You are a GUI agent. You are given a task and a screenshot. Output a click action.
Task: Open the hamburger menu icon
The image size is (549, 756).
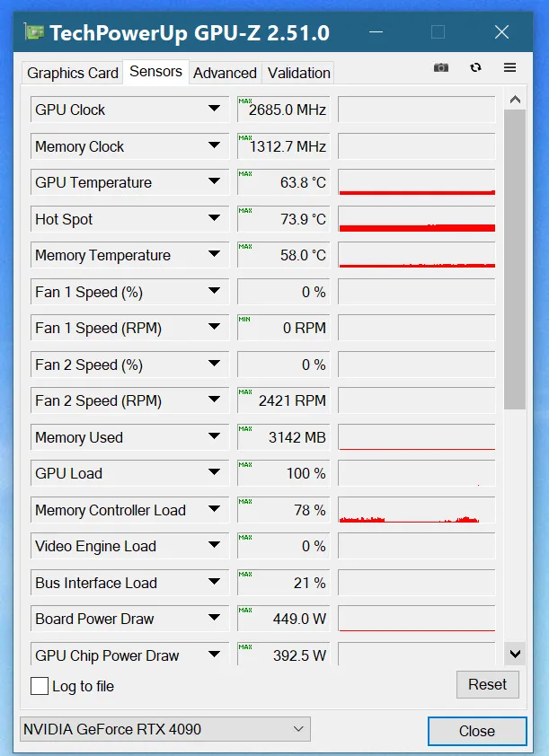pos(509,67)
